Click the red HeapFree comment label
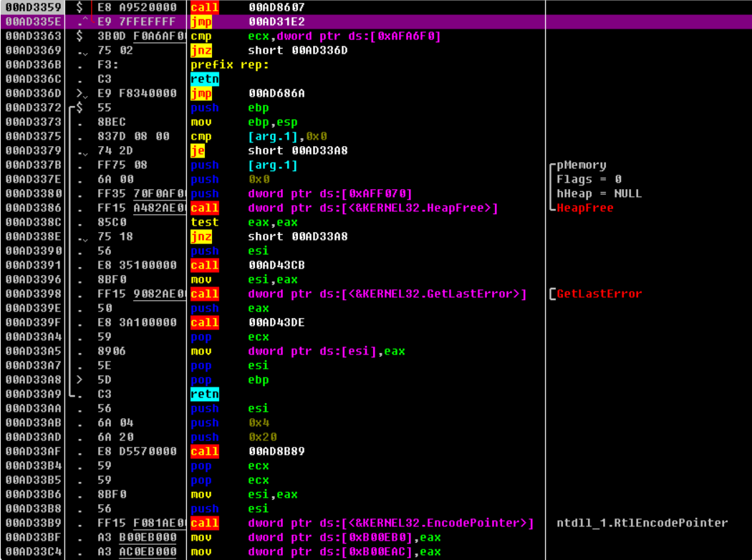 click(585, 208)
